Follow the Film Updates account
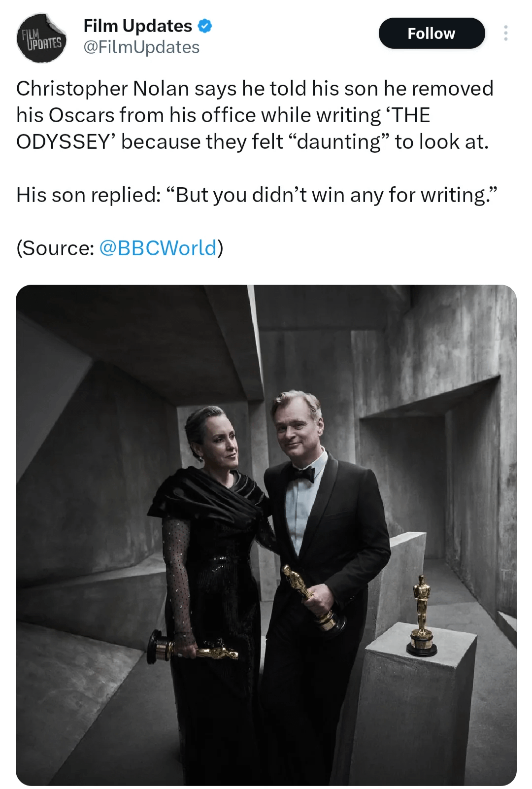This screenshot has height=789, width=532. click(x=432, y=33)
